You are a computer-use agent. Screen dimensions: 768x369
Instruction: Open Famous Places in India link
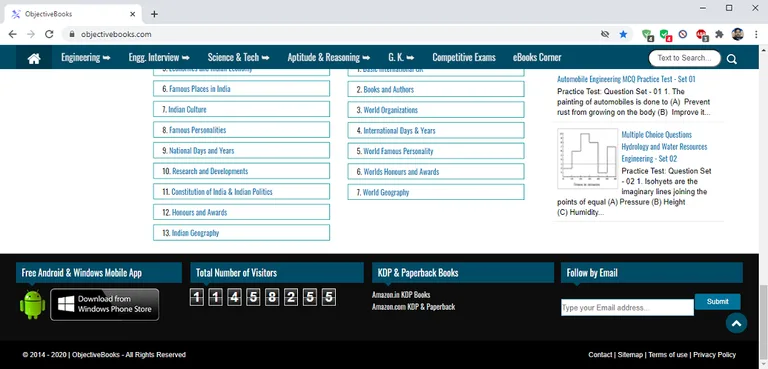200,89
